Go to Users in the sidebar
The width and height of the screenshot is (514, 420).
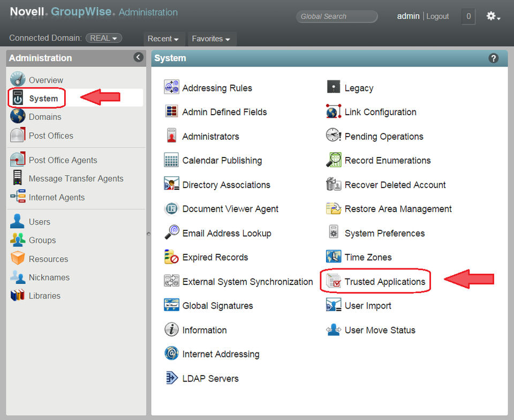point(39,222)
